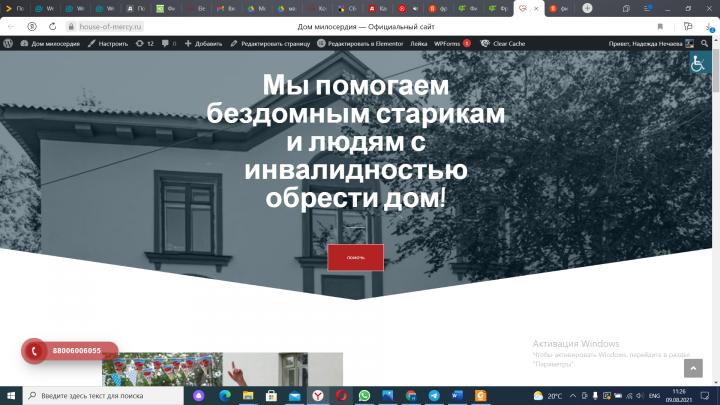Image resolution: width=720 pixels, height=405 pixels.
Task: Click the page vertical scrollbar thumb
Action: 715,69
